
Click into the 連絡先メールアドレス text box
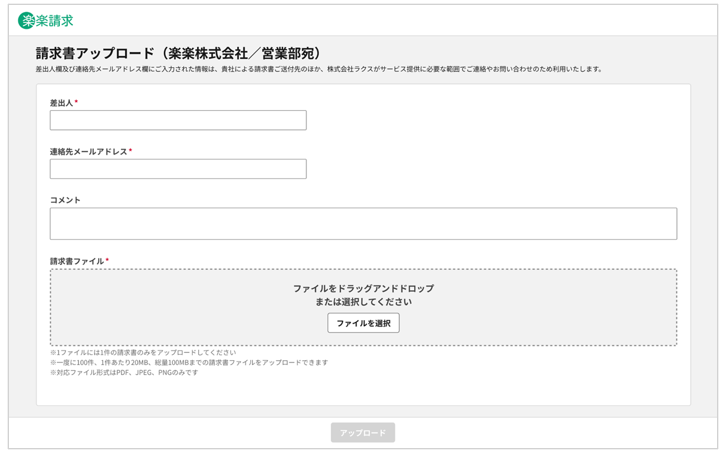pyautogui.click(x=178, y=169)
